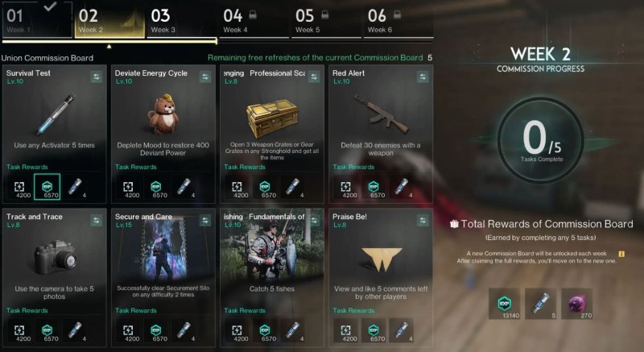
Task: Click the purple orb 270 total reward
Action: [x=577, y=304]
